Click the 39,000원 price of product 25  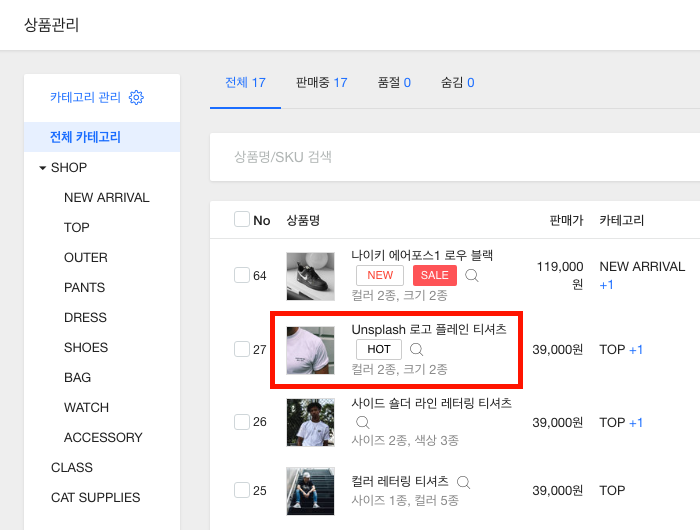558,491
